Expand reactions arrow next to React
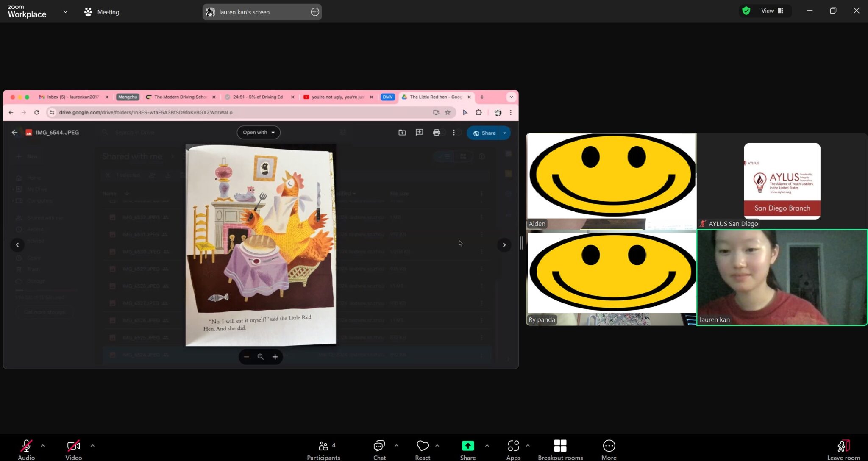 click(437, 445)
